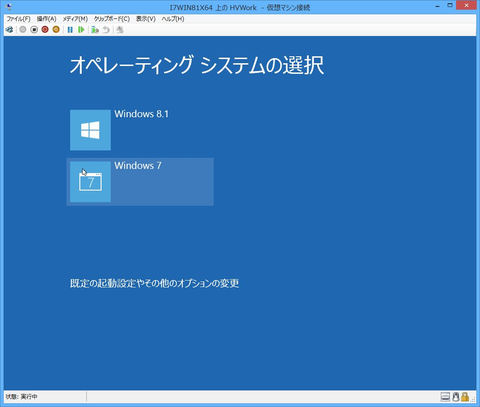Image resolution: width=480 pixels, height=407 pixels.
Task: Select the Windows 7 boot tile
Action: 140,182
